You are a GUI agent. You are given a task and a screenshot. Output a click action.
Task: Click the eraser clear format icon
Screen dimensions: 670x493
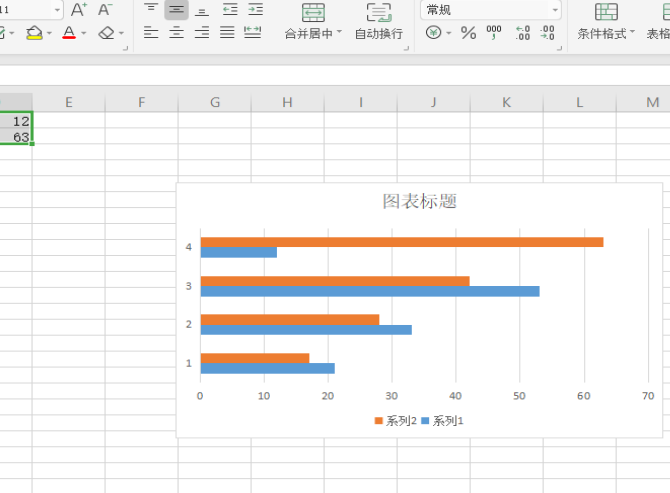[106, 32]
